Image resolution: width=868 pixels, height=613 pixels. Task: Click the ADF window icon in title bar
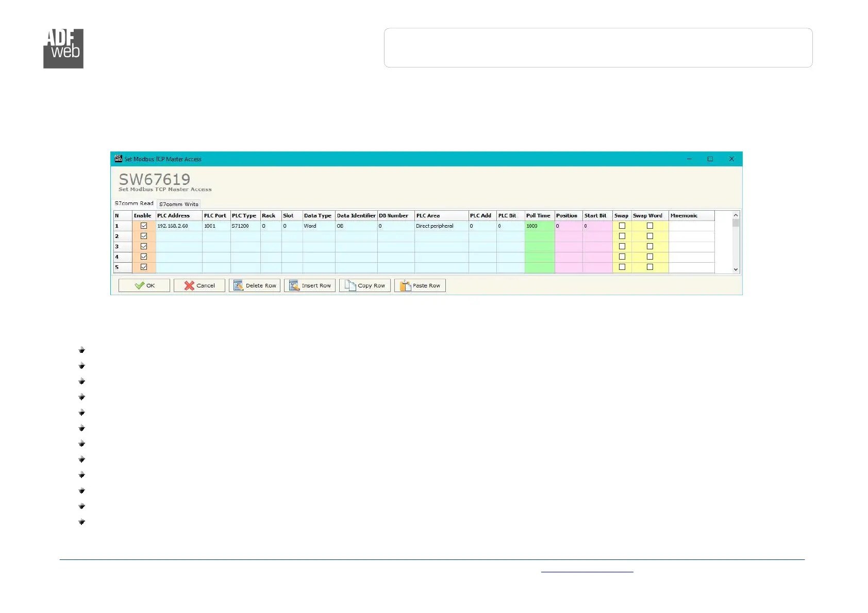click(x=118, y=159)
